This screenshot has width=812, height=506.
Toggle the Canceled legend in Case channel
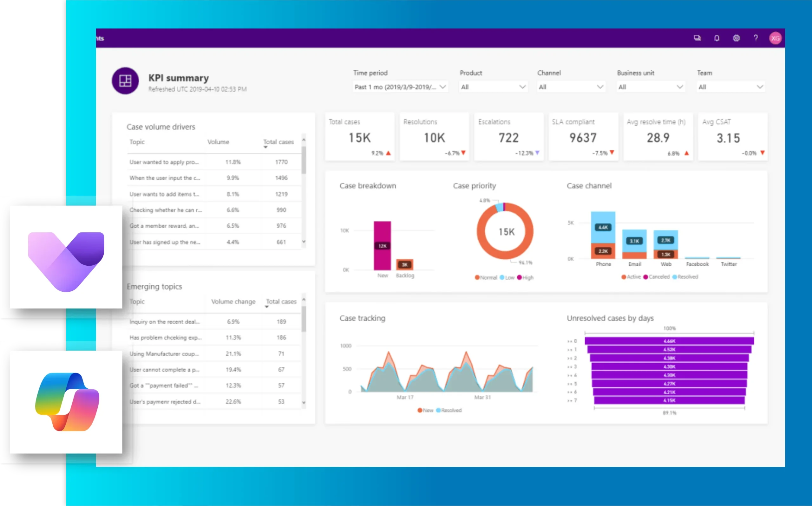click(x=656, y=277)
